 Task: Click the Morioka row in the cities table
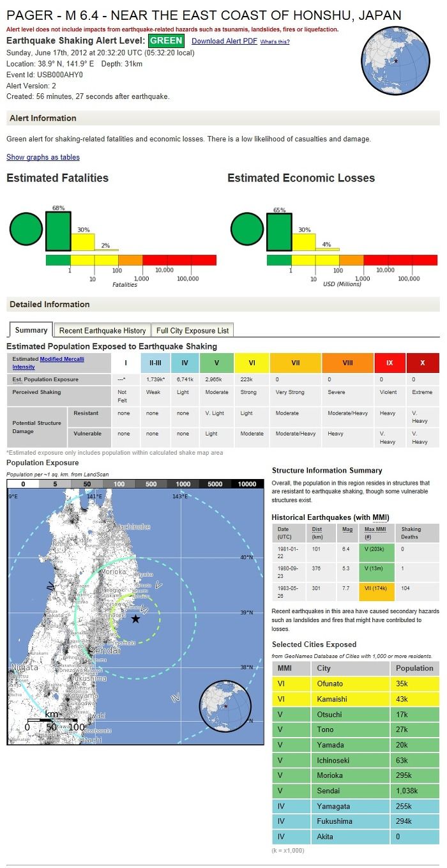coord(356,775)
